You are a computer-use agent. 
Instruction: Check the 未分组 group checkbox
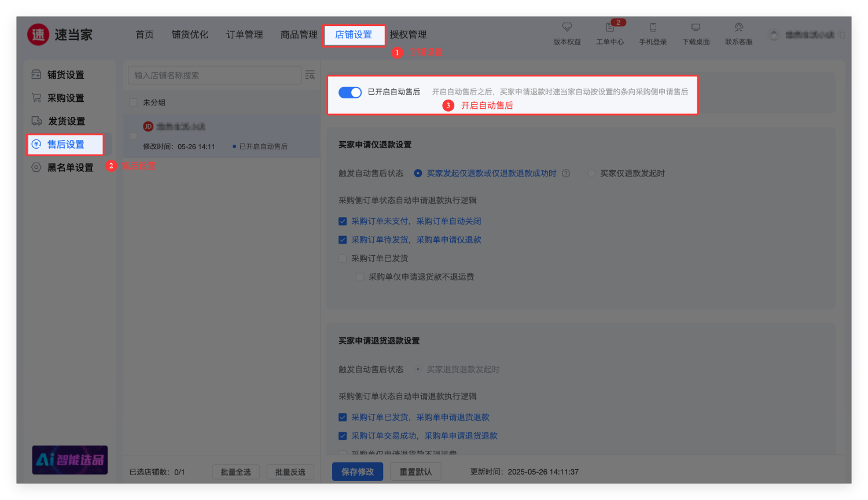tap(133, 102)
